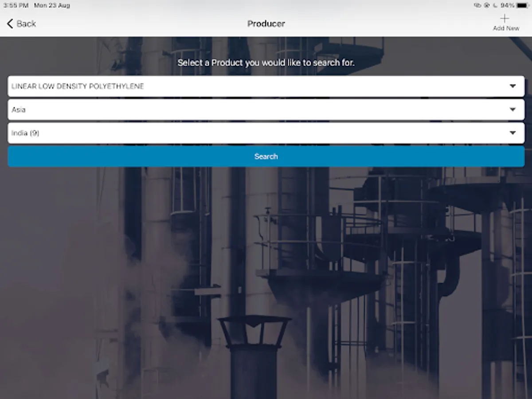Tap the 'Select a Product' instruction text
532x399 pixels.
tap(266, 63)
